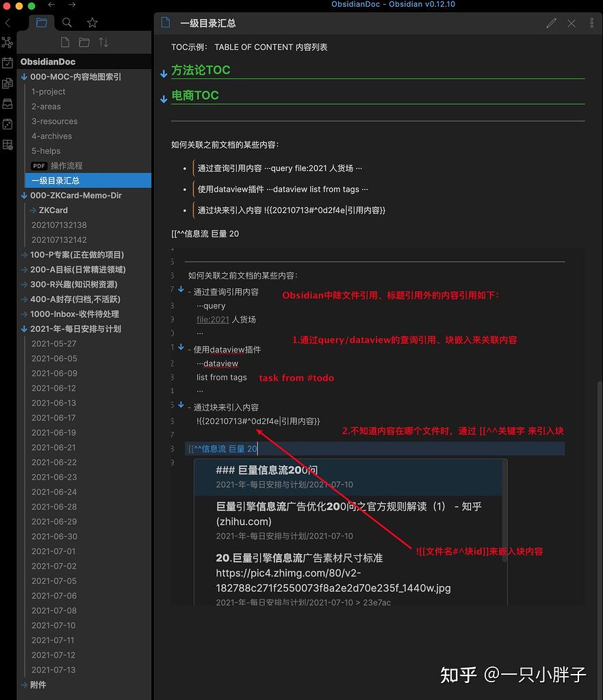Fold the 电商TOC heading
Image resolution: width=603 pixels, height=700 pixels.
164,99
